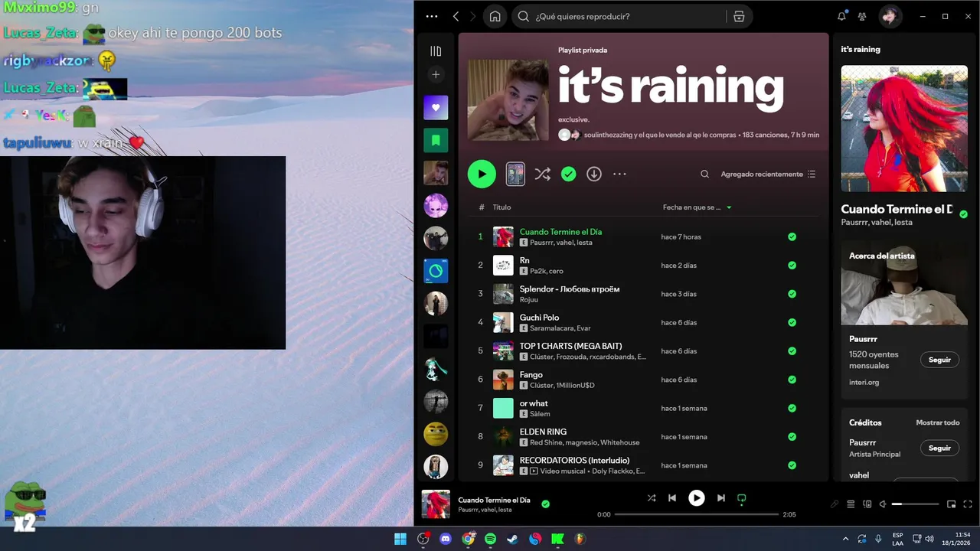This screenshot has height=551, width=980.
Task: Toggle saved checkmark for Rn
Action: coord(792,265)
